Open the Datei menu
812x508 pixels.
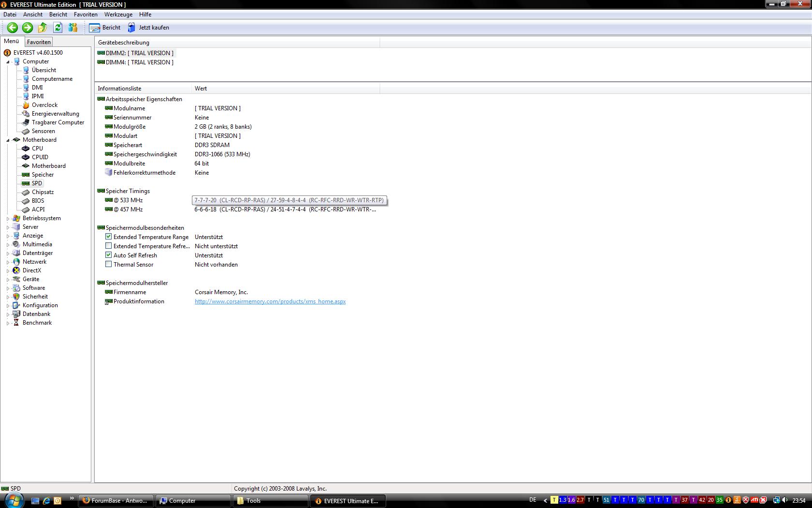(x=10, y=15)
